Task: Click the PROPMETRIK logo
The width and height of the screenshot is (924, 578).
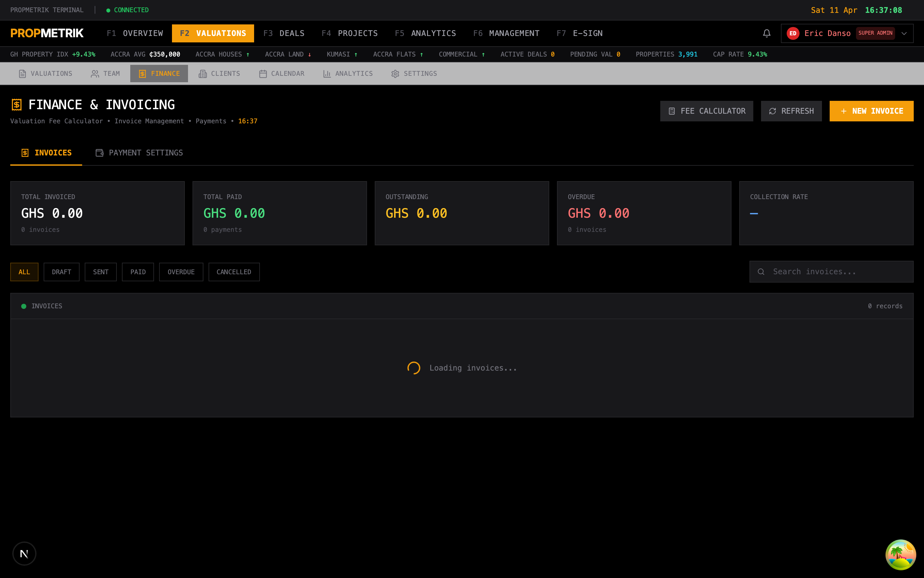Action: 47,33
